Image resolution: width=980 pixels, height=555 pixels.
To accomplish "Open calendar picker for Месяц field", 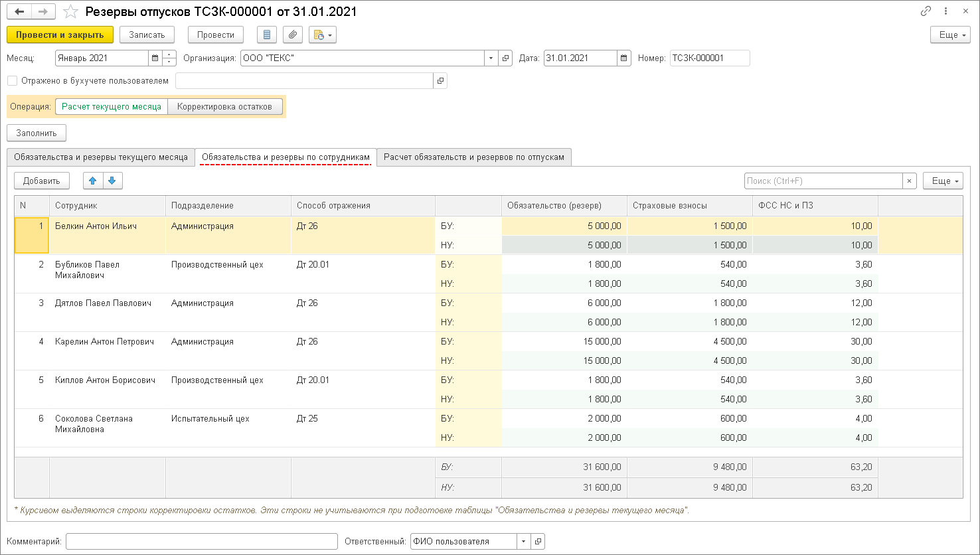I will 155,58.
